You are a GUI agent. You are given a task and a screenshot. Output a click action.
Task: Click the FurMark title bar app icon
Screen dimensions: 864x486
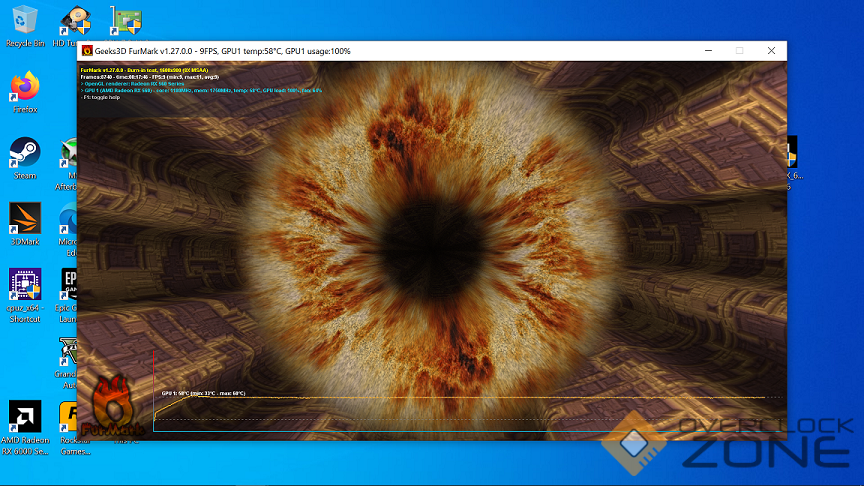pyautogui.click(x=87, y=51)
